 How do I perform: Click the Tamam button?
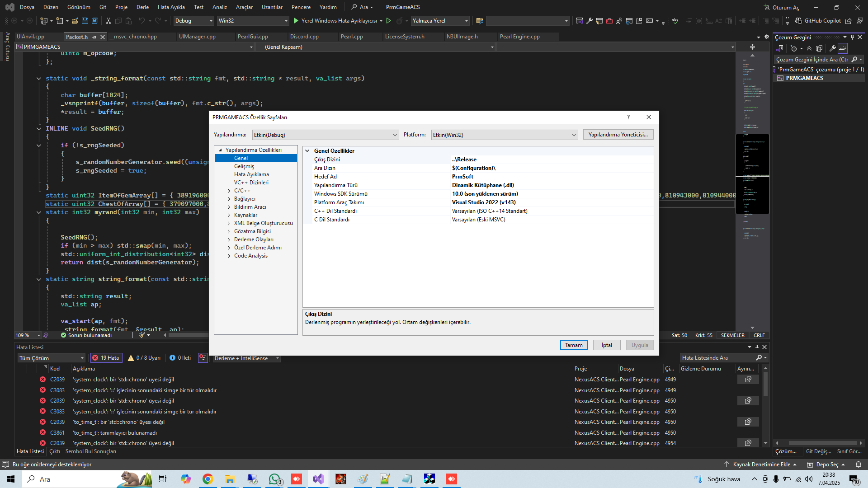[x=574, y=345]
